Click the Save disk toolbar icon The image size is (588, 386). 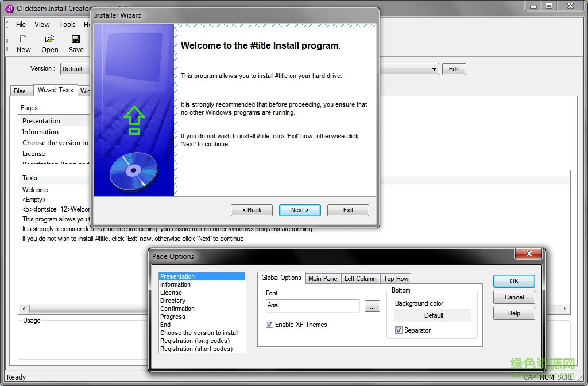pyautogui.click(x=76, y=39)
